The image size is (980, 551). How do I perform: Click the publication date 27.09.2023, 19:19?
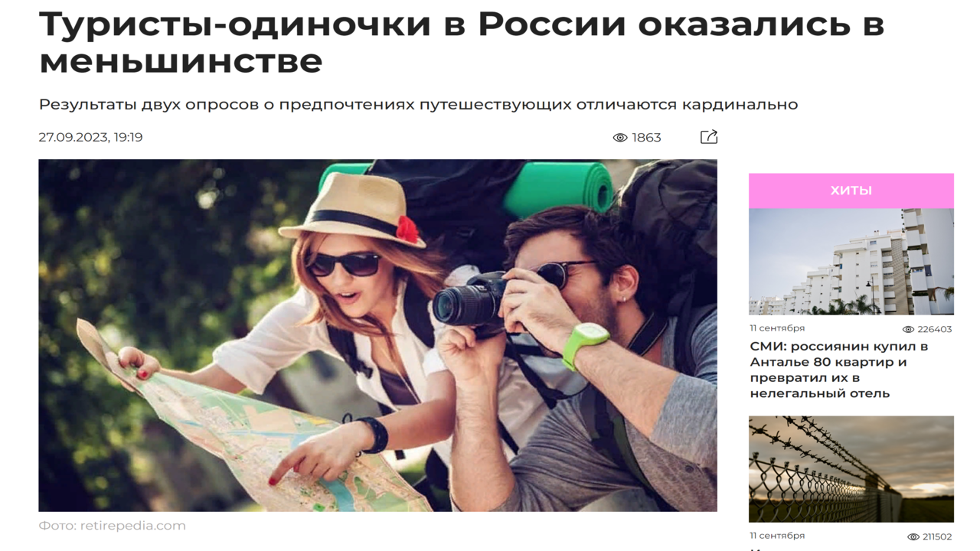[x=90, y=138]
